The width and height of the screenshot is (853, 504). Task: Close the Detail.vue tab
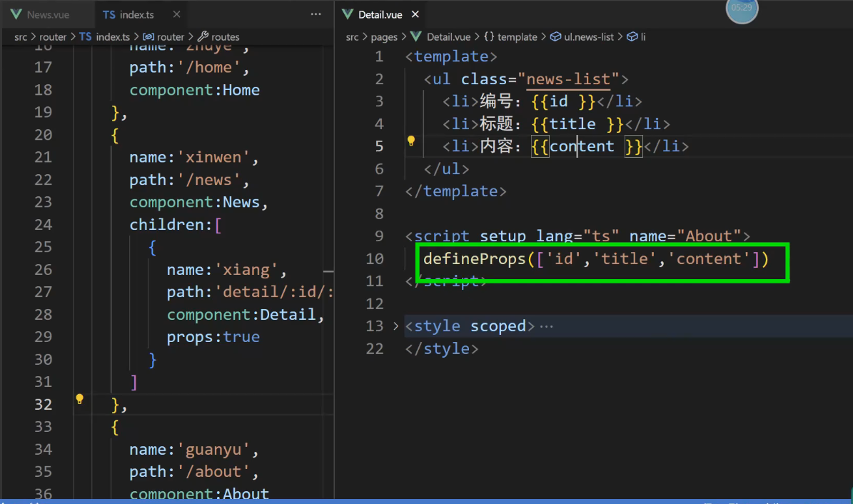point(415,14)
